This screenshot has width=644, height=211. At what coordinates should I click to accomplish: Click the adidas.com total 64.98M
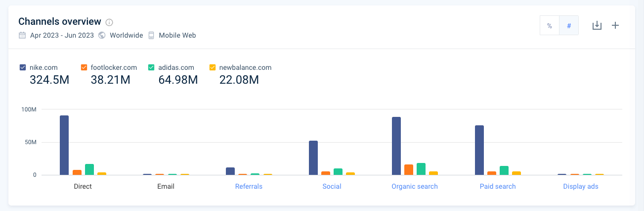[178, 79]
